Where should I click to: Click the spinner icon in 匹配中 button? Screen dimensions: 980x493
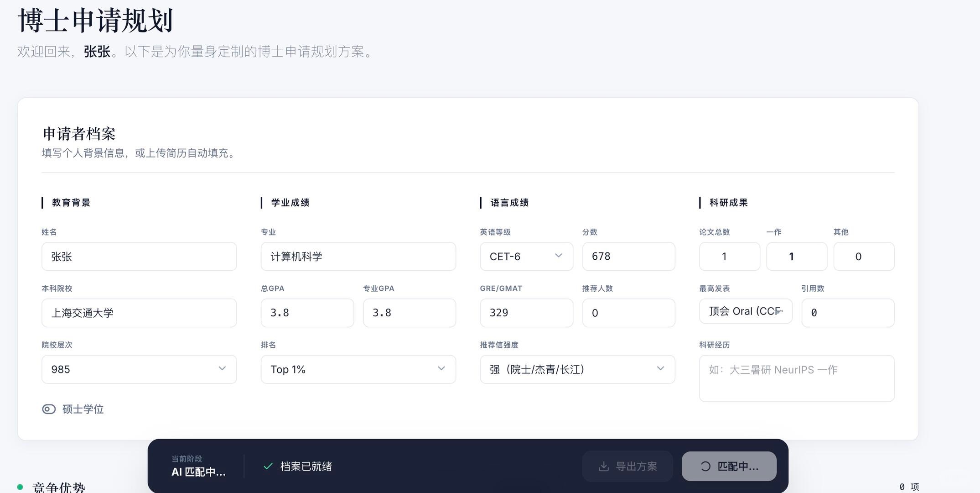click(x=705, y=467)
